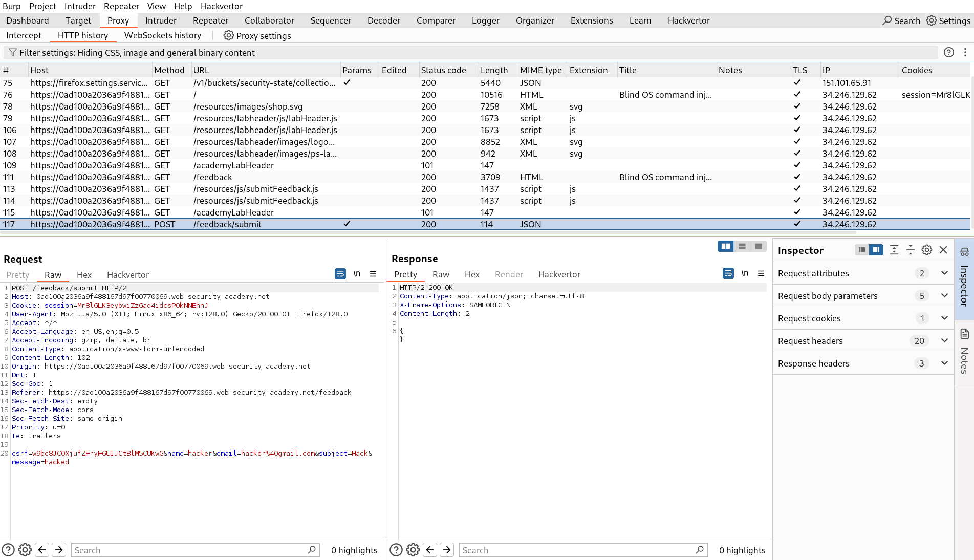Image resolution: width=974 pixels, height=560 pixels.
Task: Expand all Inspector sections
Action: click(x=894, y=250)
